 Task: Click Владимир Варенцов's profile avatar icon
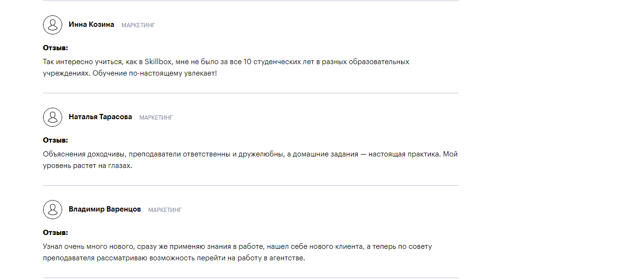[x=53, y=210]
